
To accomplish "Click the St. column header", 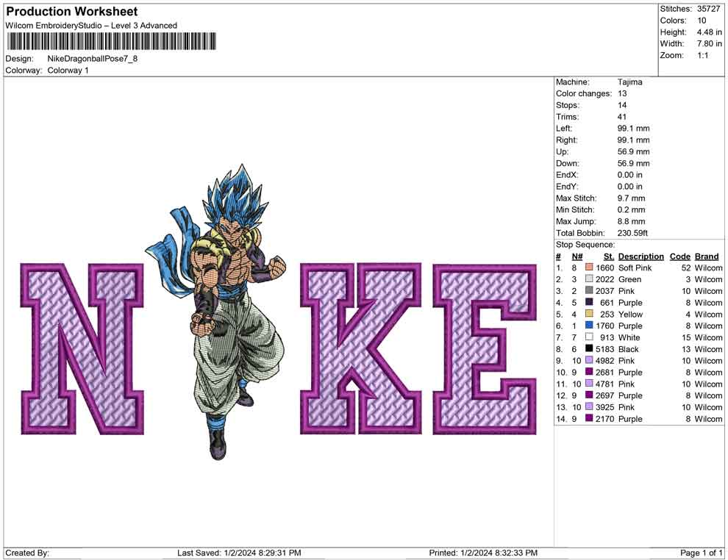I will [609, 256].
